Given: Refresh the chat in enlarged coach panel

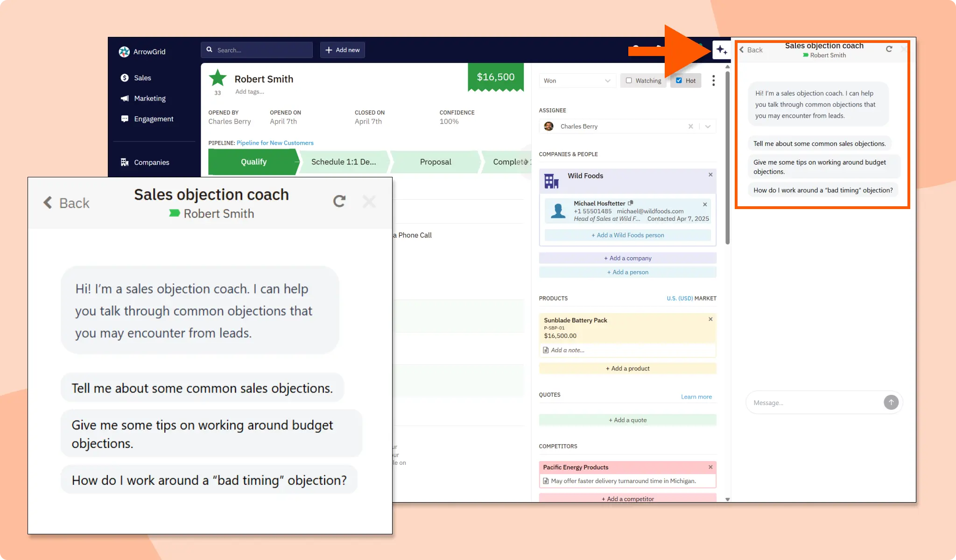Looking at the screenshot, I should point(339,202).
